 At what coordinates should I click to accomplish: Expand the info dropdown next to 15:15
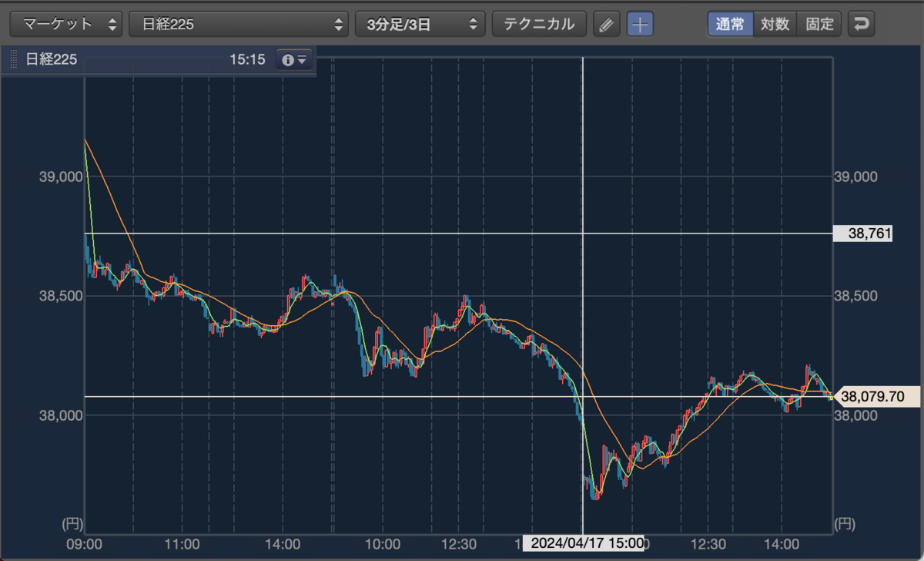click(294, 59)
